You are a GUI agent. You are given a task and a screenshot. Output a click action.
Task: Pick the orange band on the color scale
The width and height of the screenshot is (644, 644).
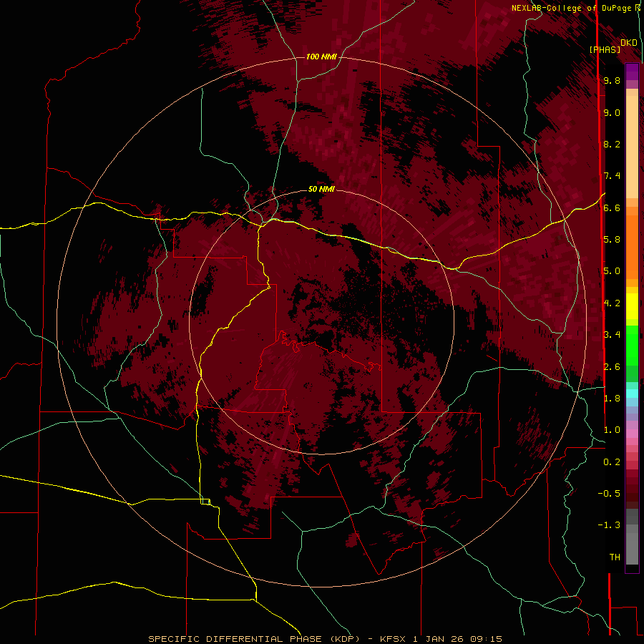(x=632, y=247)
